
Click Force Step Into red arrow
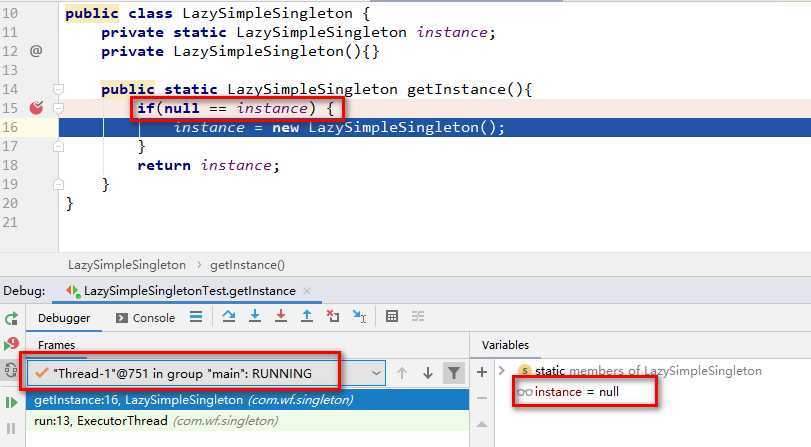(x=280, y=316)
